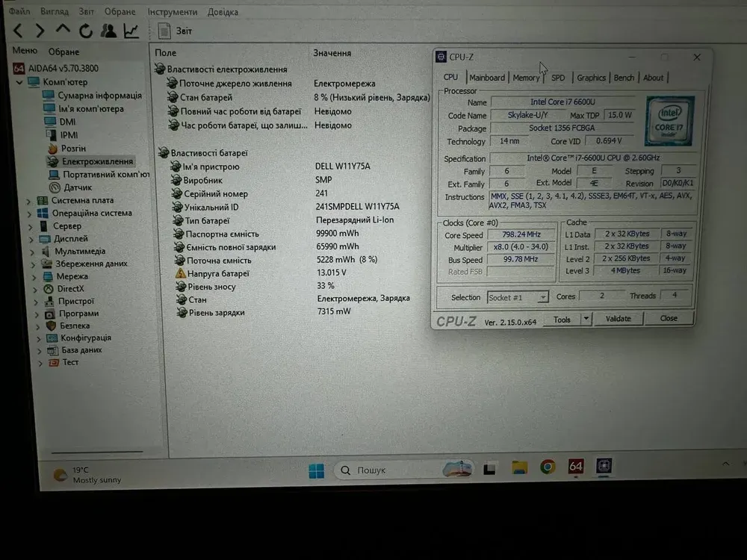Open Google Chrome from the taskbar
747x560 pixels.
548,467
